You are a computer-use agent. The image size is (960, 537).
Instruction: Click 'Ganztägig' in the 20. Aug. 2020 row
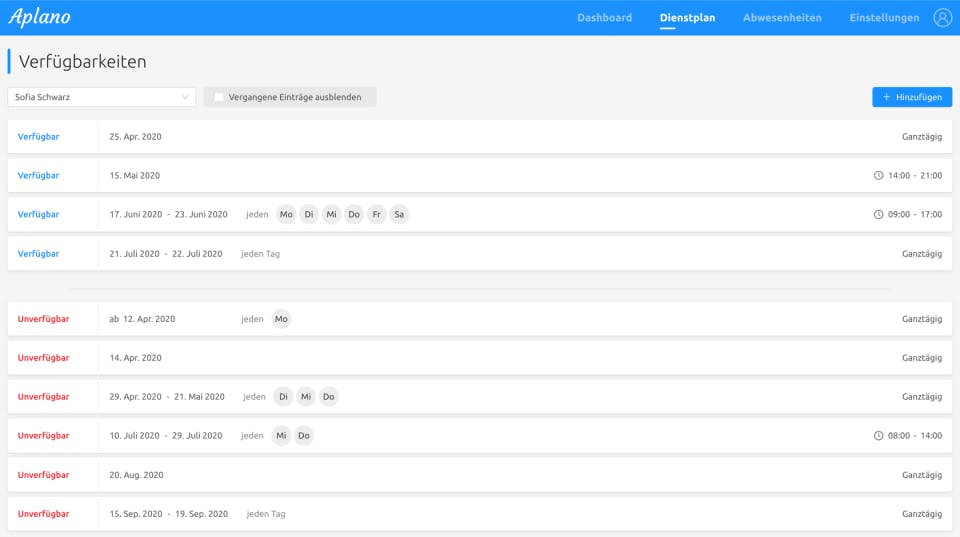point(922,475)
